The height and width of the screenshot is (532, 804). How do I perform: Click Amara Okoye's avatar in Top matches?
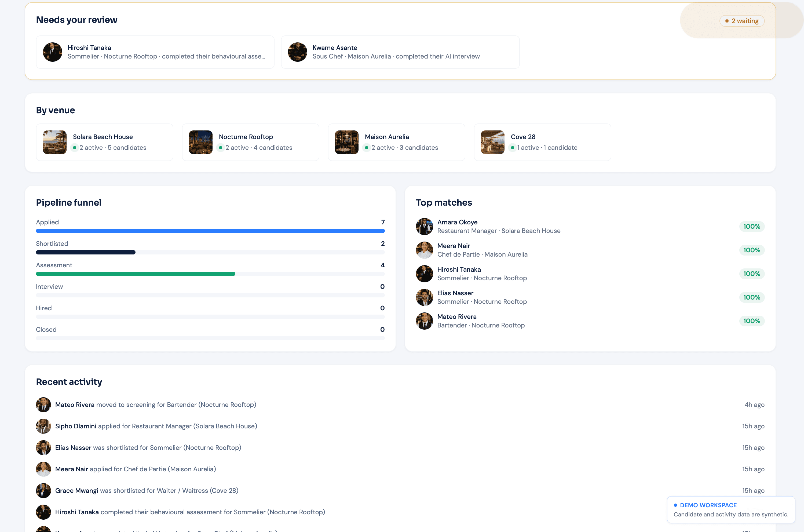click(x=424, y=226)
